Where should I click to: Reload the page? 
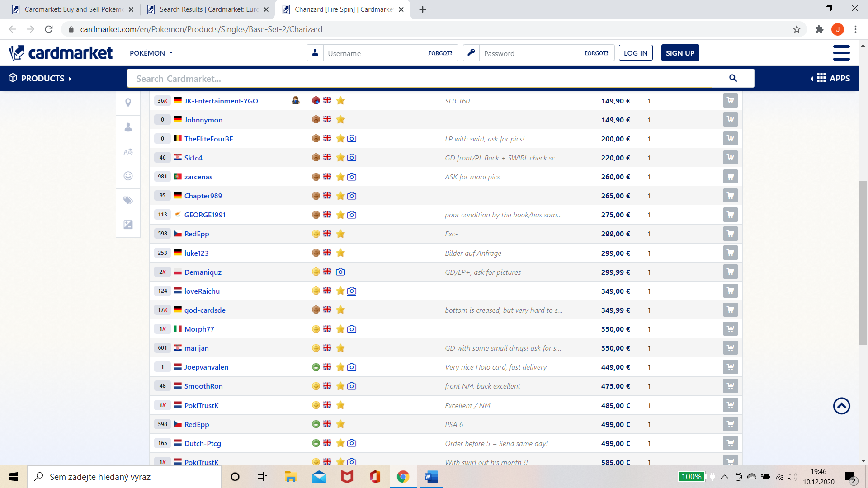49,29
